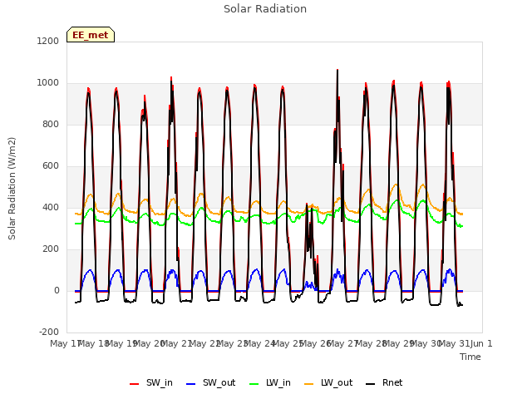Click the Solar Radiation chart title
Viewport: 532px width, 399px height.
tap(265, 9)
